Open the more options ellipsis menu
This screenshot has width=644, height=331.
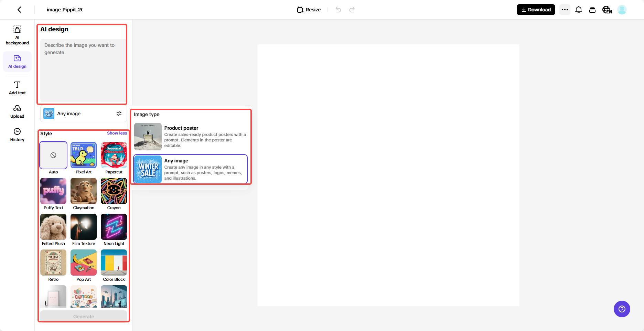[x=565, y=10]
